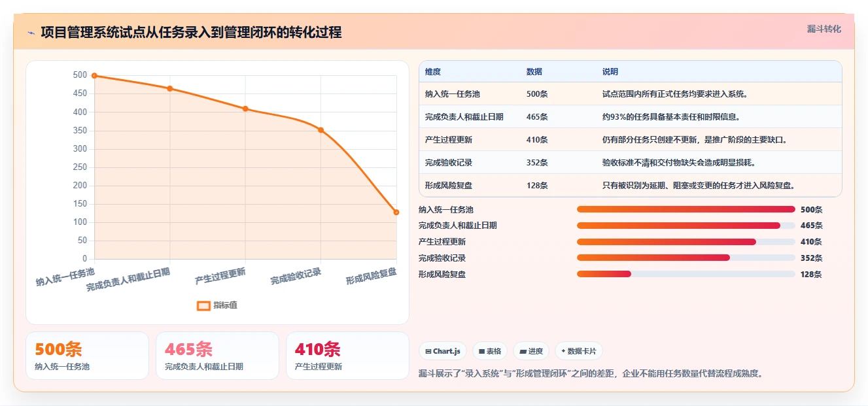This screenshot has height=406, width=868.
Task: Select the 表格 tag chip
Action: (489, 351)
